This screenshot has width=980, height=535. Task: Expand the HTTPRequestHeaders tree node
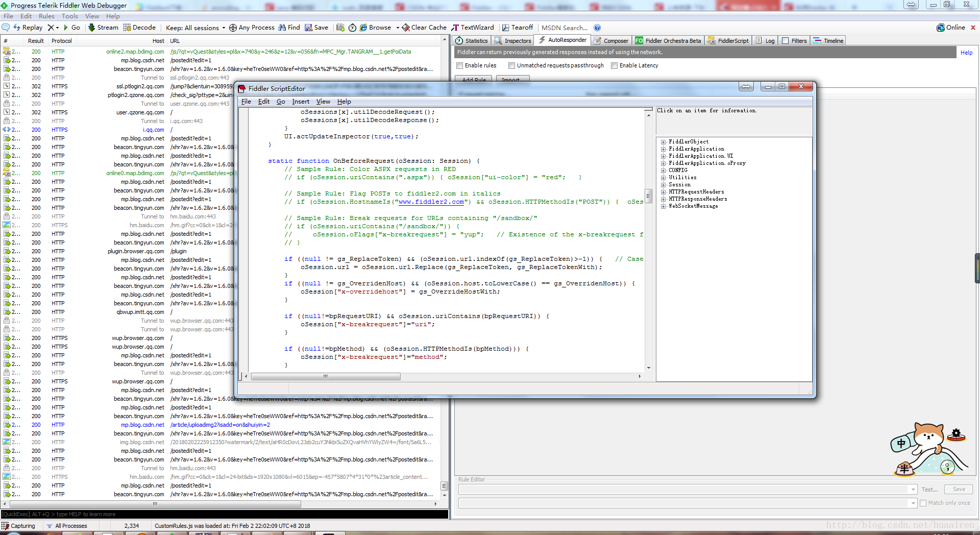point(664,192)
